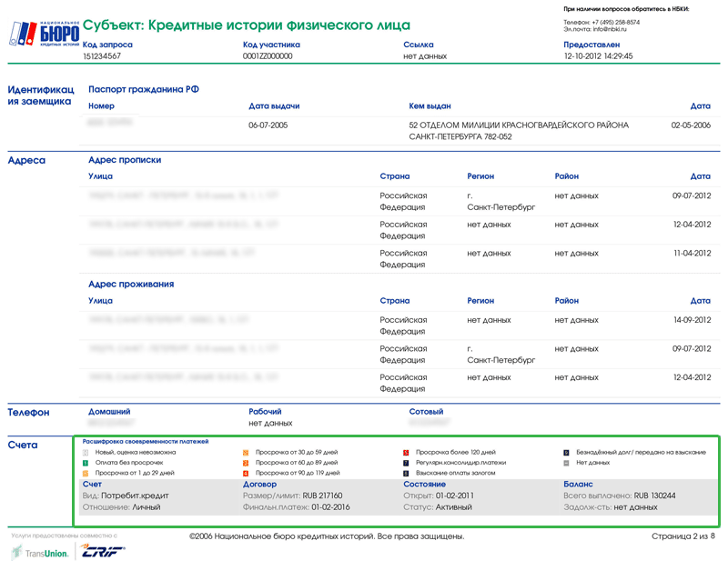Click the 'Предоставлен' timestamp 12-10-2012 14:29:45
Image resolution: width=728 pixels, height=561 pixels.
point(598,56)
